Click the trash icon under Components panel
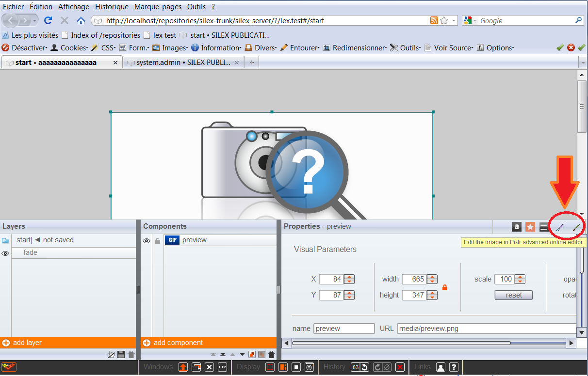The height and width of the screenshot is (376, 588). 272,355
